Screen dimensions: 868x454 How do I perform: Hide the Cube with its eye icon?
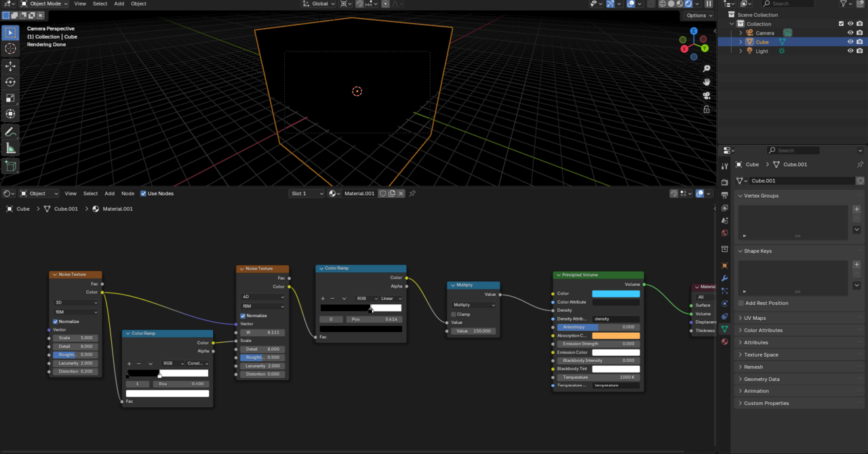click(850, 41)
